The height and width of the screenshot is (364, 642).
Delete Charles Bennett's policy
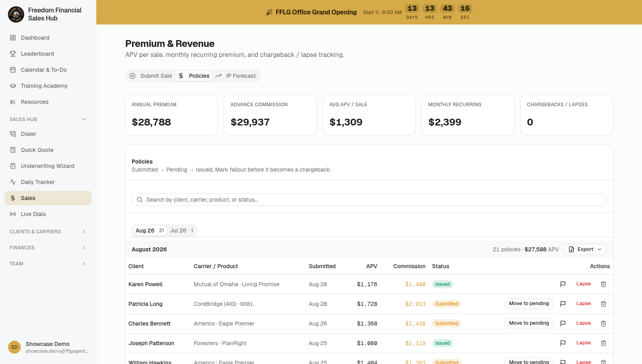pyautogui.click(x=603, y=324)
